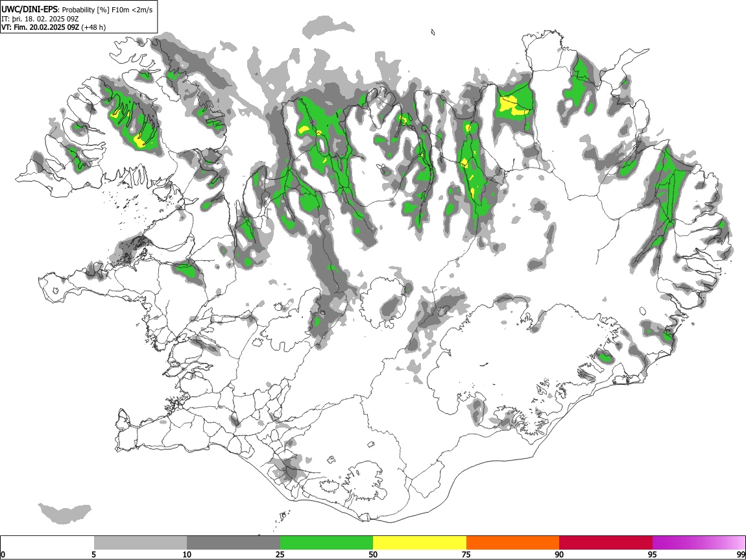Click the legend value '10'
746x560 pixels.
click(187, 554)
